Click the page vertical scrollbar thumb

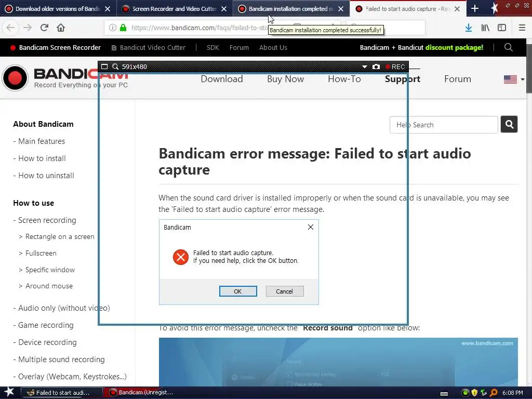(529, 68)
